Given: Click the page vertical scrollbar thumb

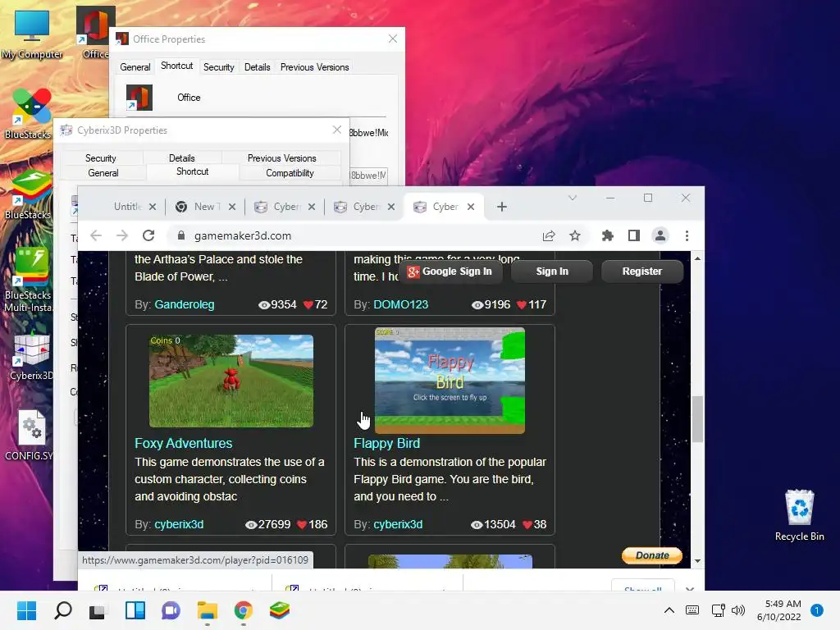Looking at the screenshot, I should (697, 419).
